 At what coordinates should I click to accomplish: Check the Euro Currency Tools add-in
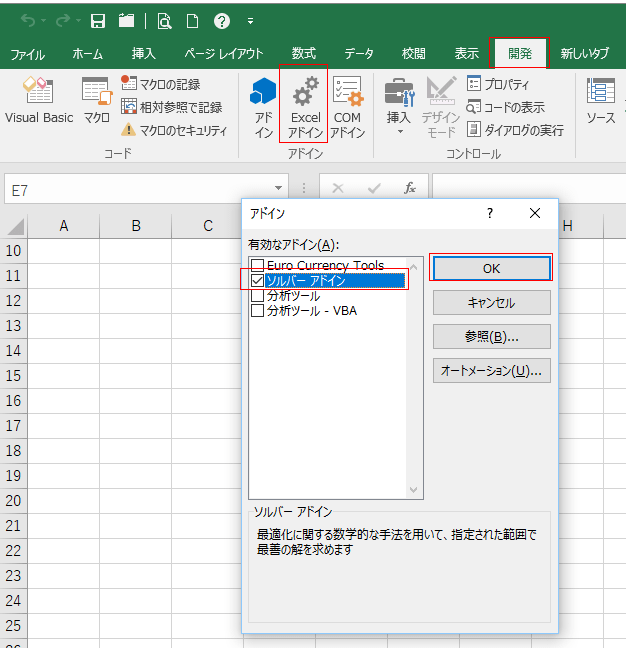pos(257,265)
